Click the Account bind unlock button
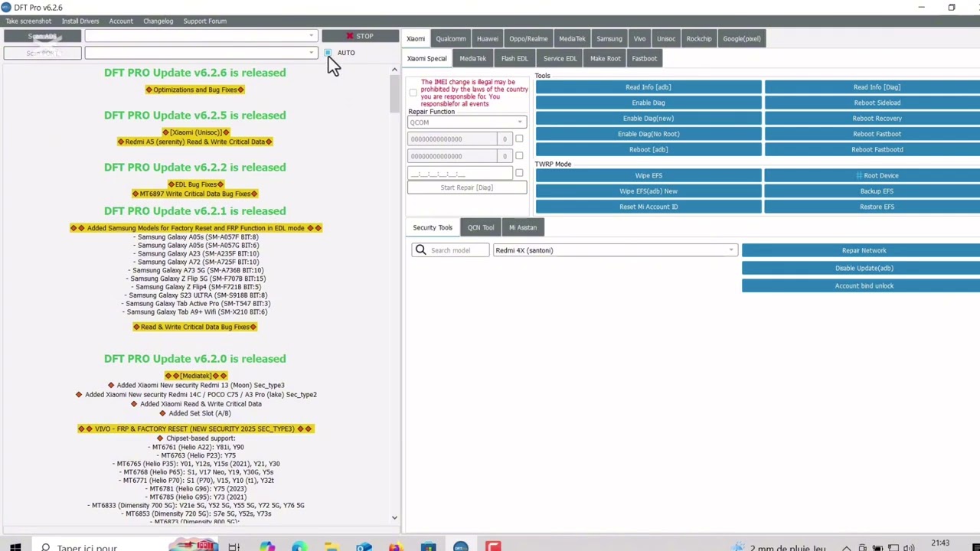Image resolution: width=980 pixels, height=551 pixels. pos(861,285)
